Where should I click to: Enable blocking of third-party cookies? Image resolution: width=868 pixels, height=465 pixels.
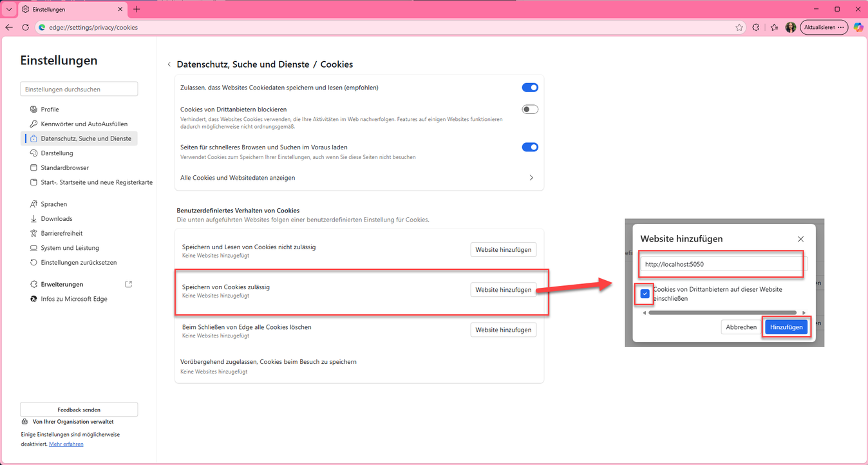(529, 109)
